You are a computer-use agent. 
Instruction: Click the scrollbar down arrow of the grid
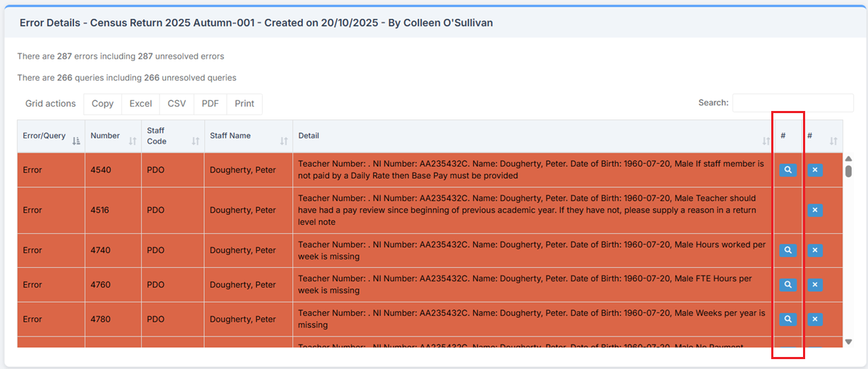pyautogui.click(x=848, y=342)
